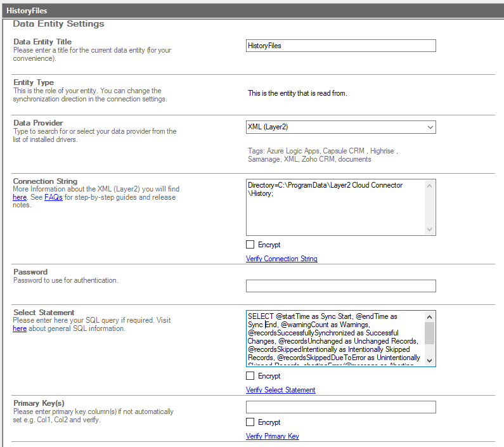Screen dimensions: 504x447
Task: Click inside the Select Statement text area
Action: pyautogui.click(x=335, y=339)
